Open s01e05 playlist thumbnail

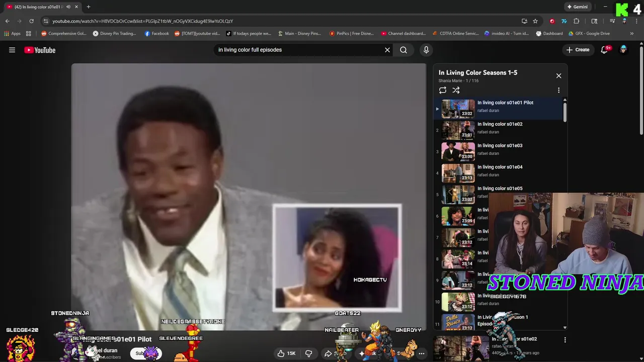(x=458, y=194)
